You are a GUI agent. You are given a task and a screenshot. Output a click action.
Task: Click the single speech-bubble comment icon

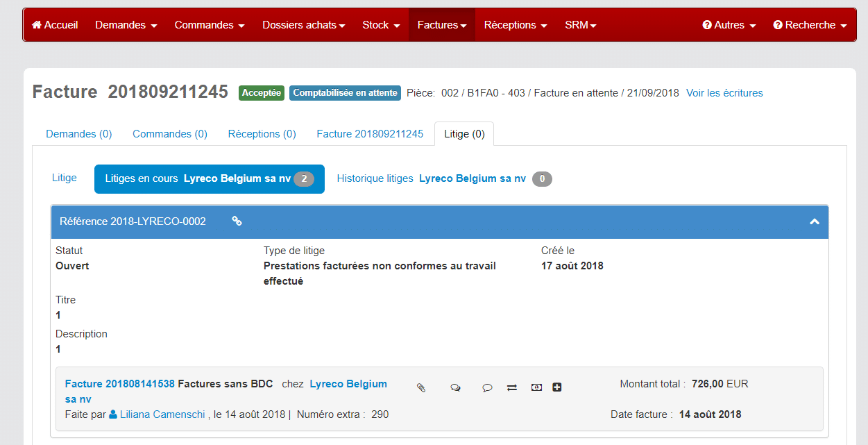click(487, 387)
